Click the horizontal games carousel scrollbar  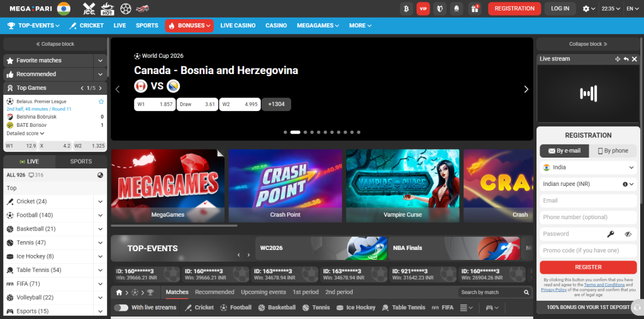174,225
